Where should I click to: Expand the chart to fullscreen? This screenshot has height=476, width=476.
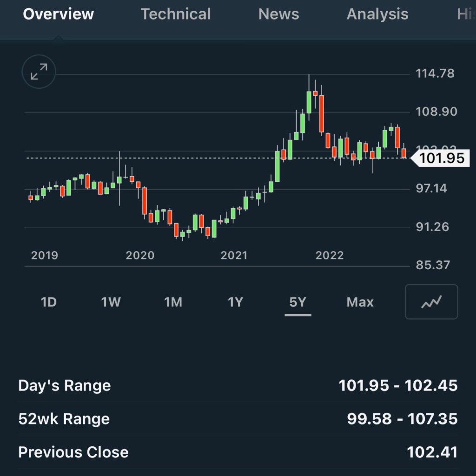[39, 72]
